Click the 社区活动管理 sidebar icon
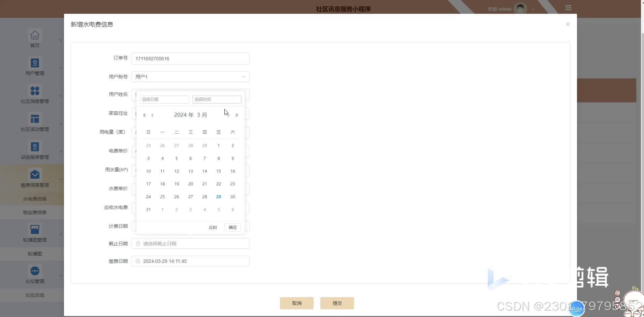644x317 pixels. (35, 119)
